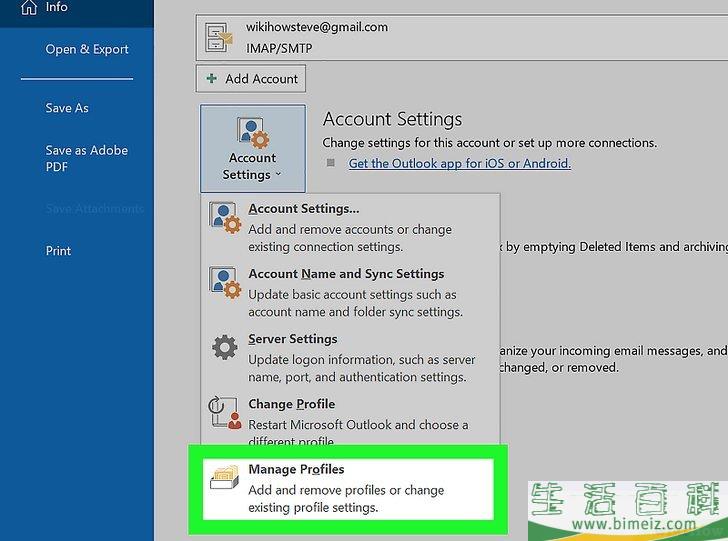Select Manage Profiles menu entry
Screen dimensions: 728x541
coord(348,489)
